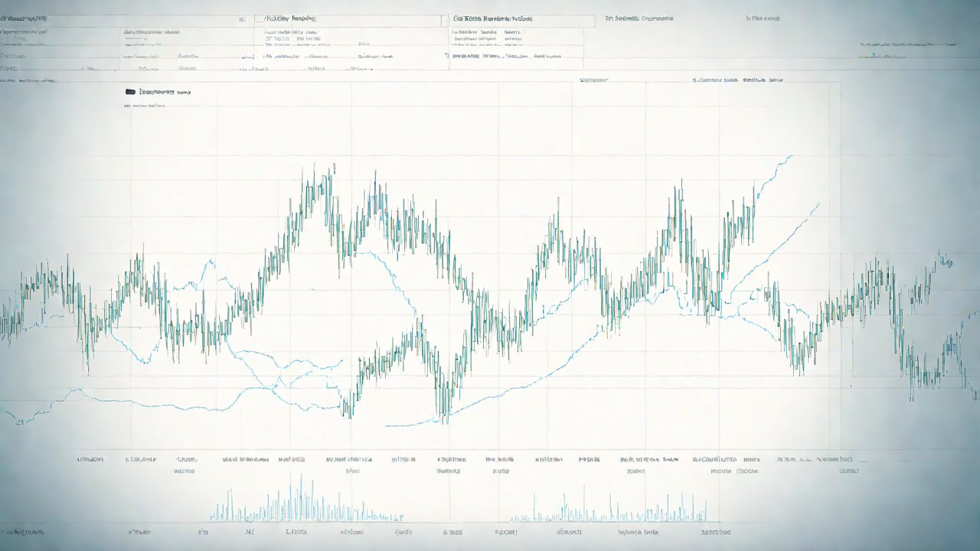980x551 pixels.
Task: Click the dark legend icon beside the chart title
Action: pyautogui.click(x=130, y=92)
